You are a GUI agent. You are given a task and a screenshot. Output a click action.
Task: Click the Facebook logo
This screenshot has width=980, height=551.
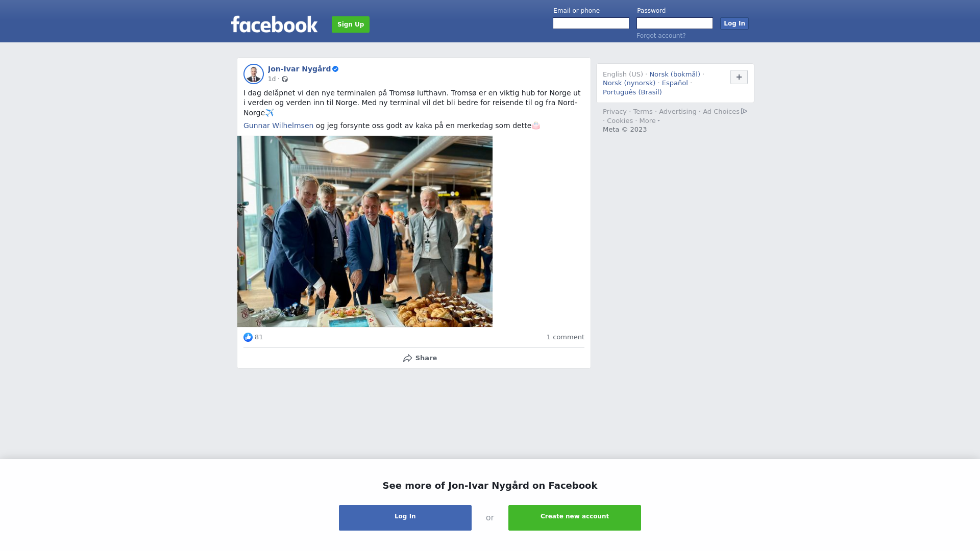pos(274,24)
